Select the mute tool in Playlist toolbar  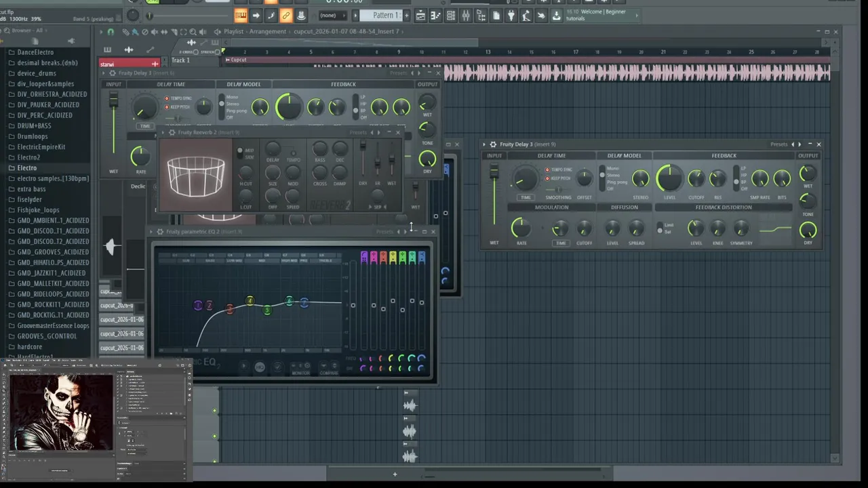(154, 32)
